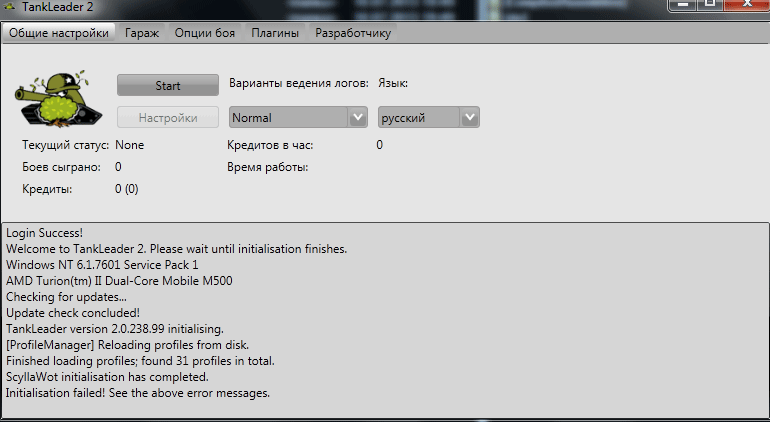The width and height of the screenshot is (770, 422).
Task: Click the 'Update check concluded!' log line
Action: click(x=73, y=313)
